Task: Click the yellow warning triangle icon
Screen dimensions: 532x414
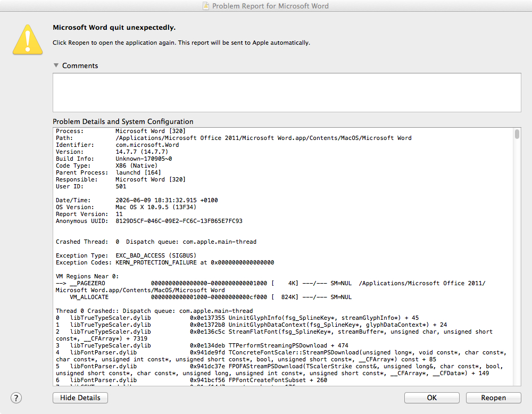Action: click(28, 39)
